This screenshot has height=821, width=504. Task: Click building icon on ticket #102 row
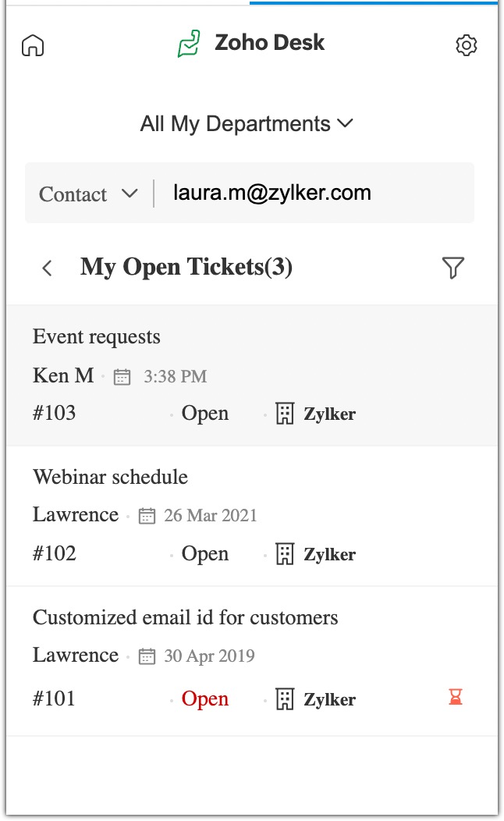pyautogui.click(x=285, y=554)
